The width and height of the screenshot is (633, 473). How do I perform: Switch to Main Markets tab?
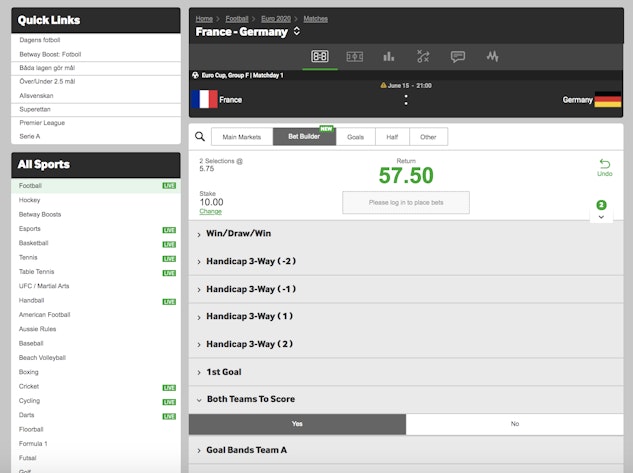[242, 137]
